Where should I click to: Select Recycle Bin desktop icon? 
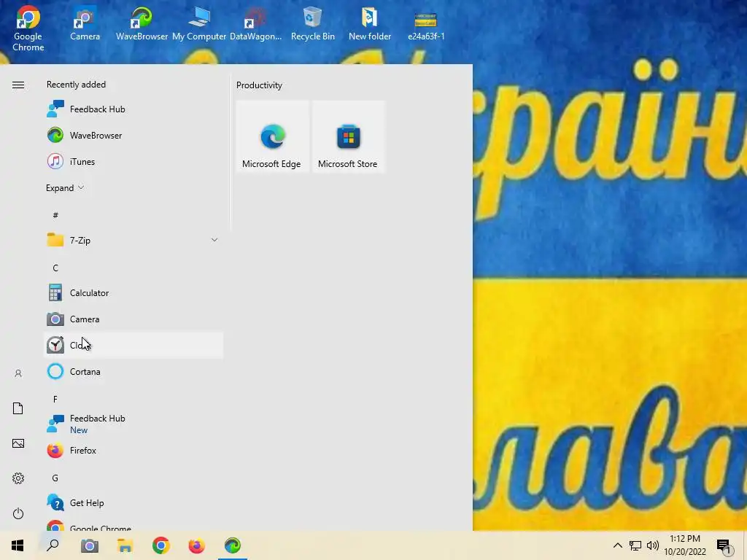(312, 23)
